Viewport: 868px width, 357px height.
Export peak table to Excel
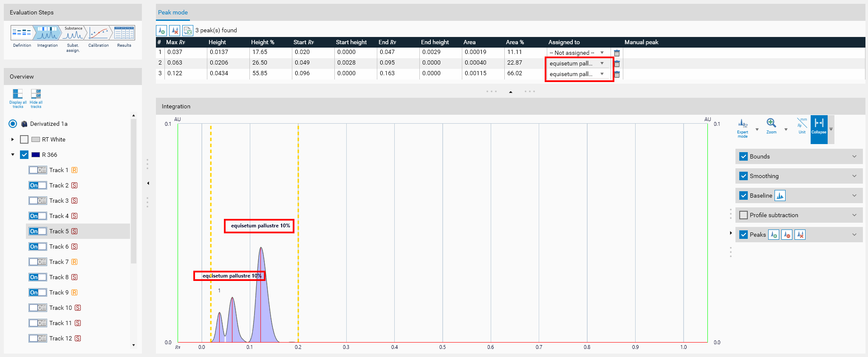(187, 31)
